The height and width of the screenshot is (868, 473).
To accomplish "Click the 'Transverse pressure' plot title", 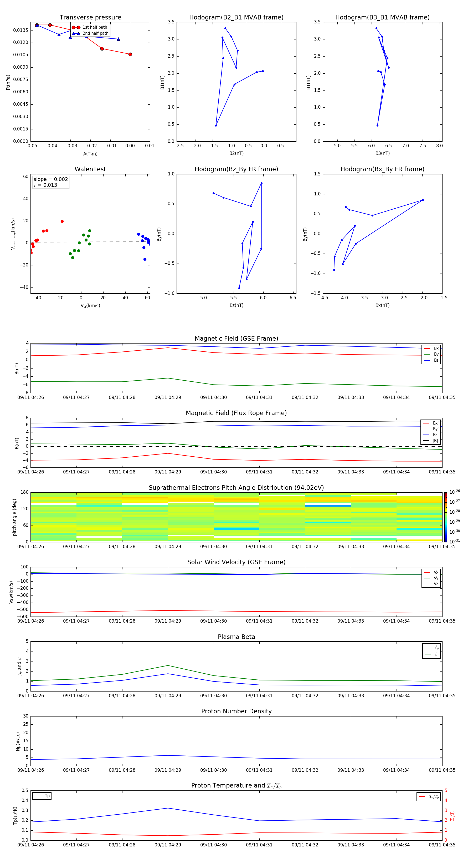I will point(90,17).
